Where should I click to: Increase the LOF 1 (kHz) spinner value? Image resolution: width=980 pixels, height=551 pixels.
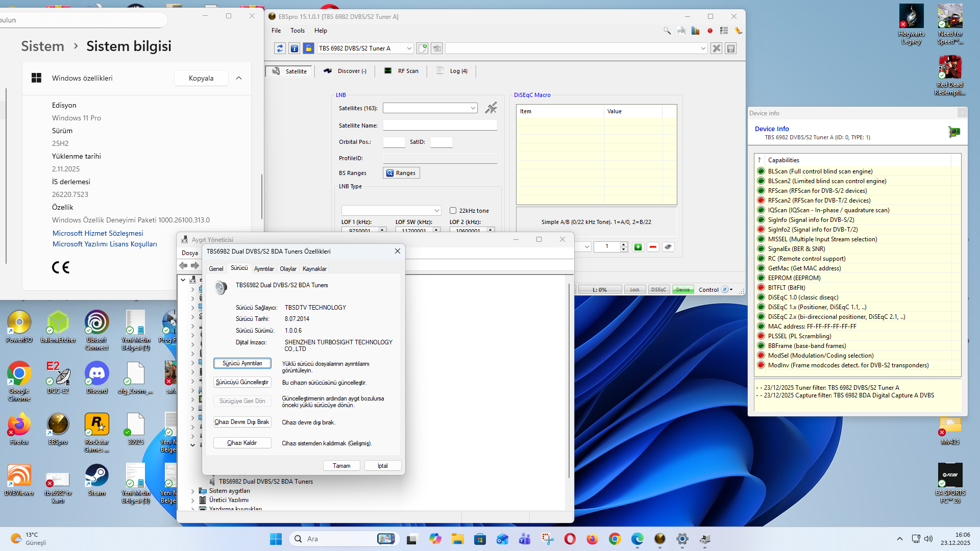[382, 230]
